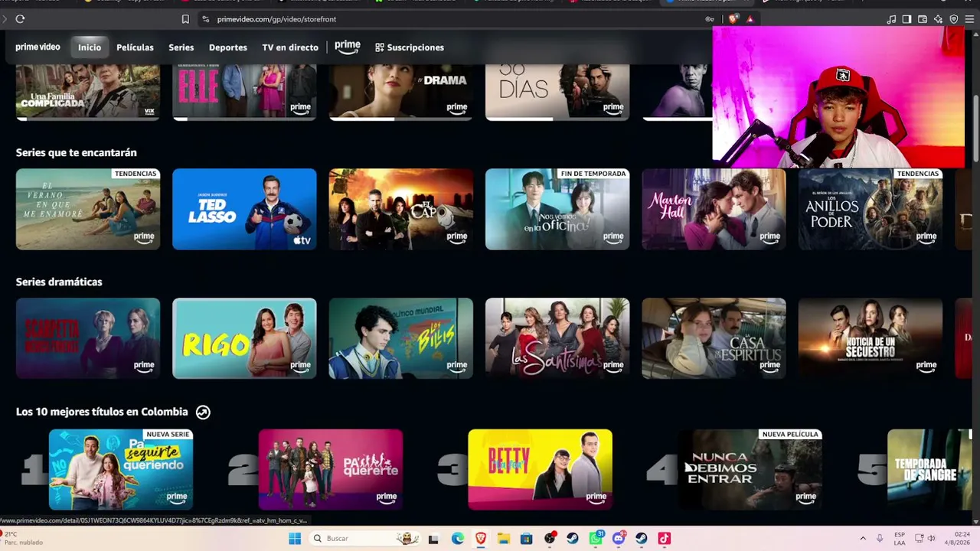Open the Series tab

[x=181, y=47]
